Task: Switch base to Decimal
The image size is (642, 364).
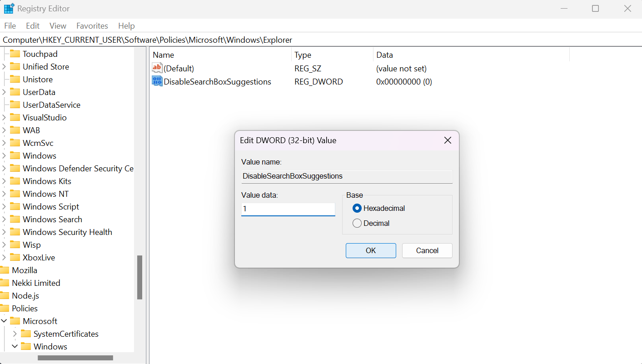Action: [x=357, y=223]
